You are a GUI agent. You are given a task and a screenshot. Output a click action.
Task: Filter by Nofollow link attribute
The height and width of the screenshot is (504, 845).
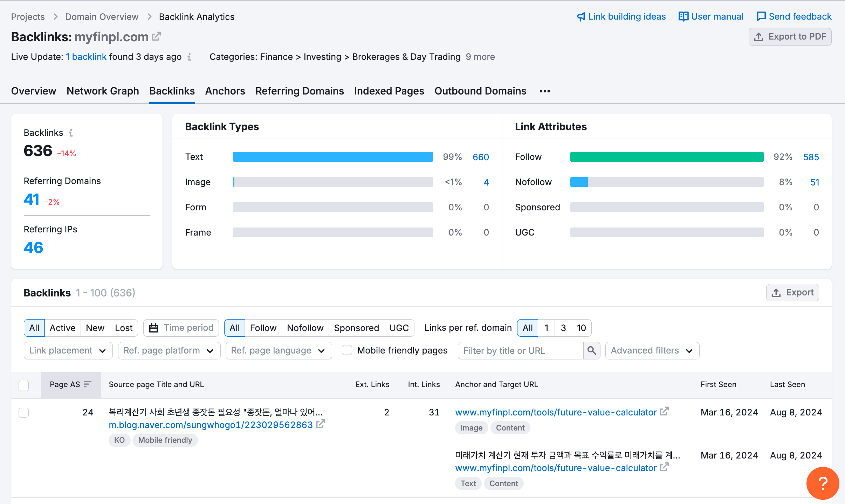(x=305, y=328)
